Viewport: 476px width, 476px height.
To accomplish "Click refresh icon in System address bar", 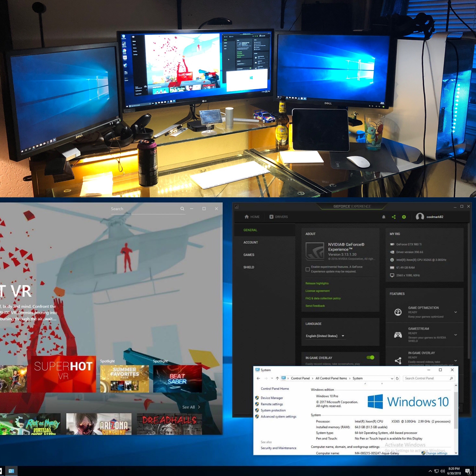I will point(397,378).
